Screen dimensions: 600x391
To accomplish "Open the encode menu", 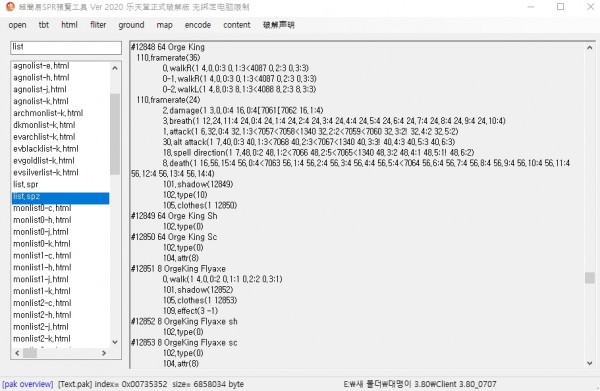I will point(198,25).
